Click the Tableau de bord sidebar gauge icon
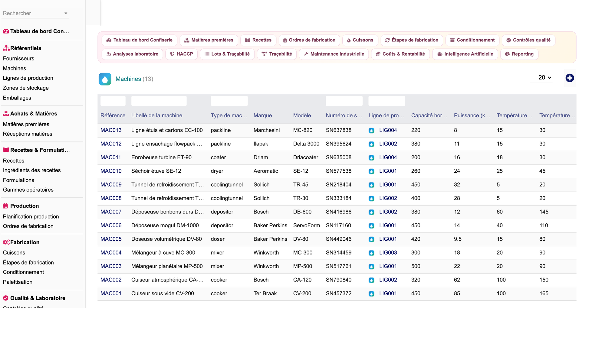The height and width of the screenshot is (364, 589). 6,31
